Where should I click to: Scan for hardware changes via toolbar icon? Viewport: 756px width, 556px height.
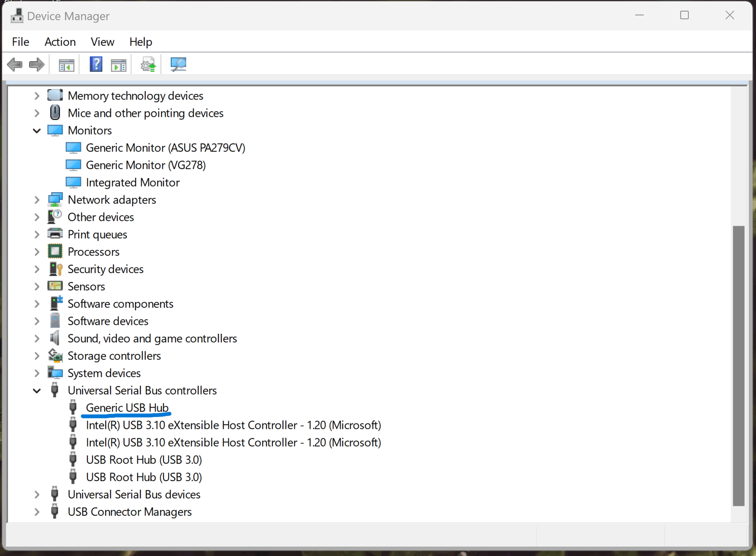(x=178, y=64)
